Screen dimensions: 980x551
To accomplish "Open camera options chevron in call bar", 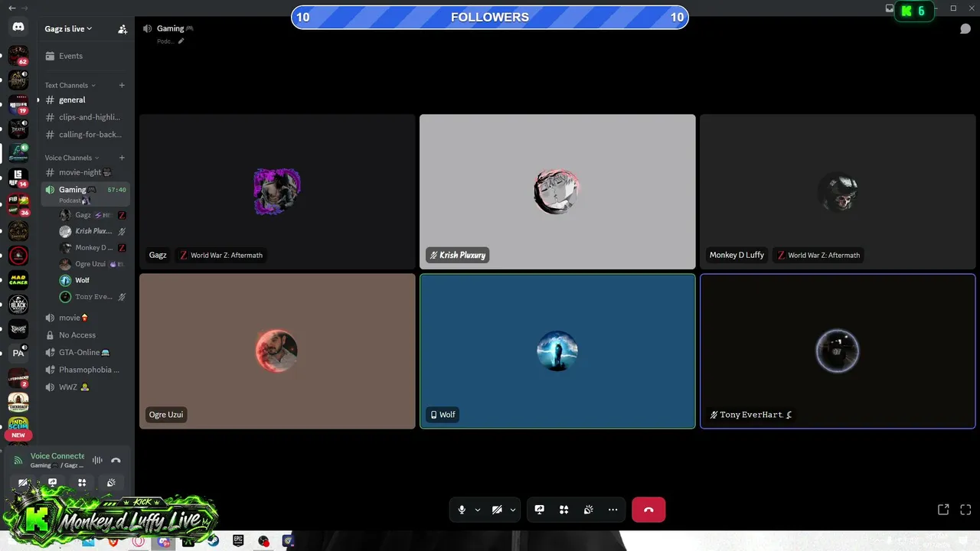I will pyautogui.click(x=513, y=510).
